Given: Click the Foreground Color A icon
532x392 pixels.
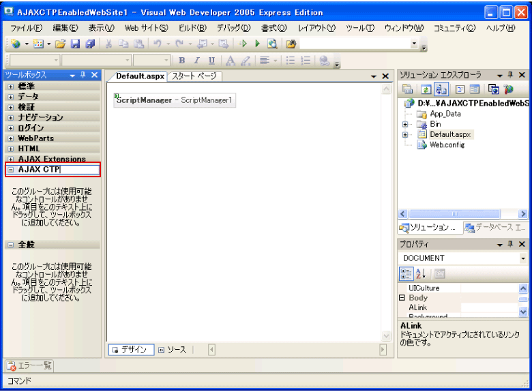Looking at the screenshot, I should (231, 61).
